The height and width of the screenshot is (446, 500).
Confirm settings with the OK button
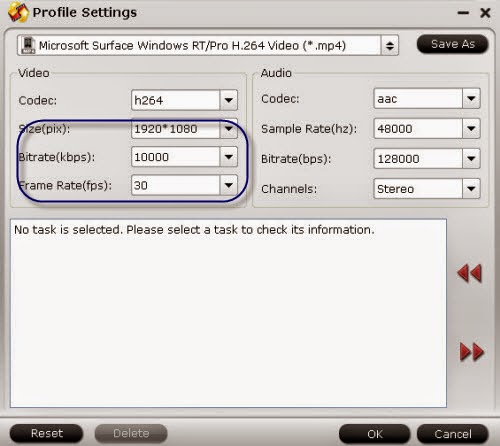click(375, 434)
